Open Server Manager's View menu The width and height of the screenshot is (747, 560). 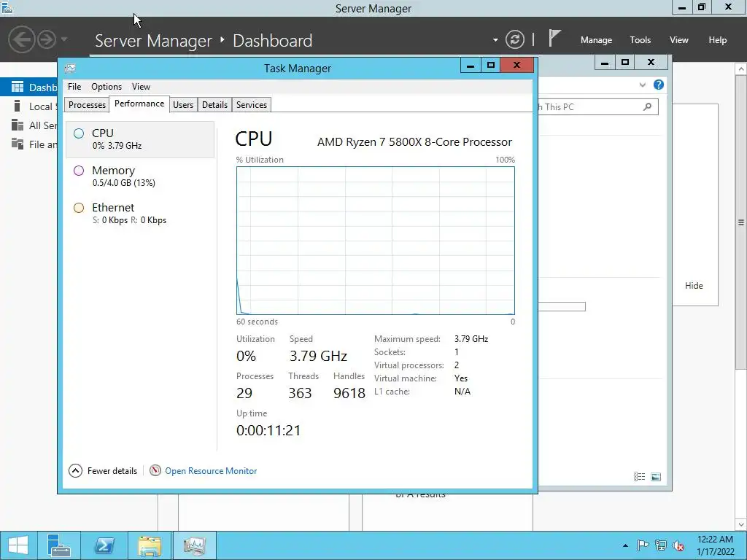tap(678, 40)
